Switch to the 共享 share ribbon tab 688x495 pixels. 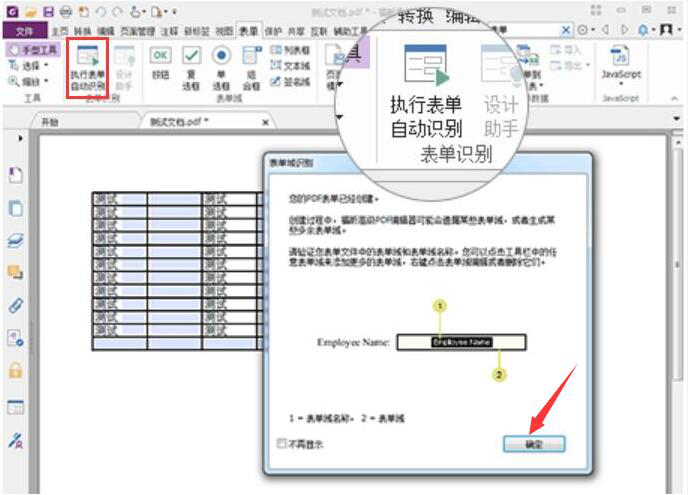coord(295,31)
